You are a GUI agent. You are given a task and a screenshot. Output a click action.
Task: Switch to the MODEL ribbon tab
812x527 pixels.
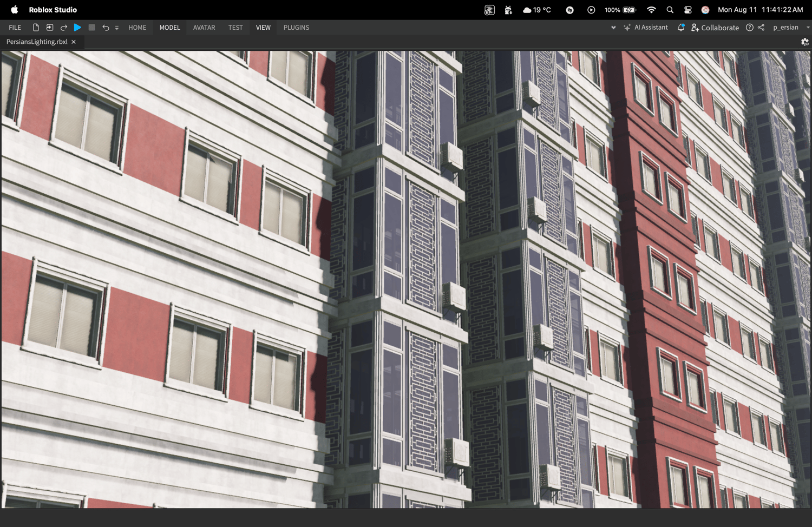tap(170, 28)
